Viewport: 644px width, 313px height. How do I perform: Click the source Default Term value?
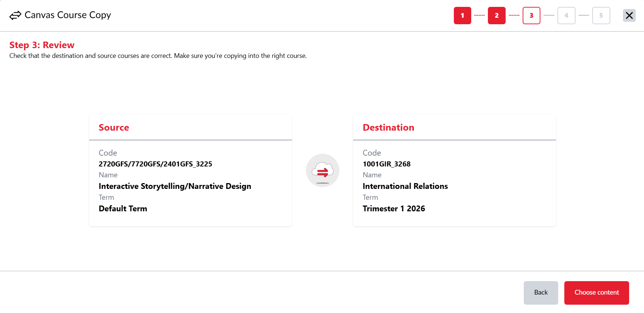(123, 208)
